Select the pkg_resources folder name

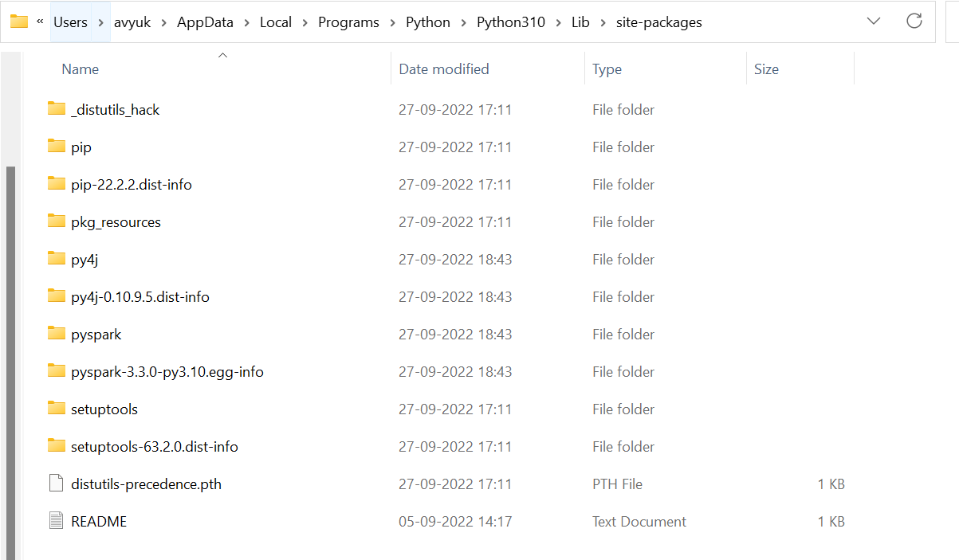coord(116,221)
